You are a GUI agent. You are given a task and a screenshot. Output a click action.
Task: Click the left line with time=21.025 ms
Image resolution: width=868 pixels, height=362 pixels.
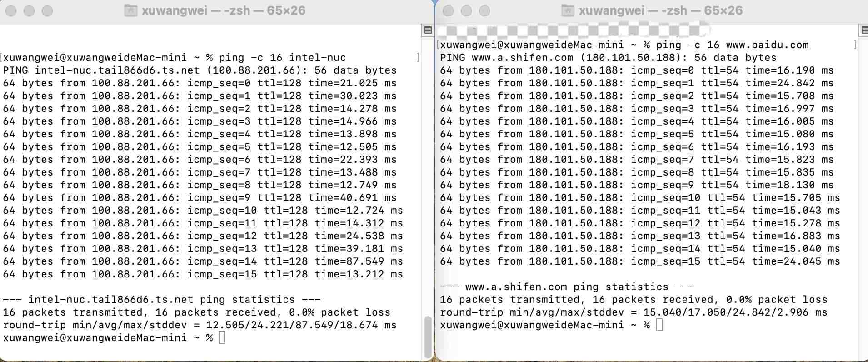200,83
